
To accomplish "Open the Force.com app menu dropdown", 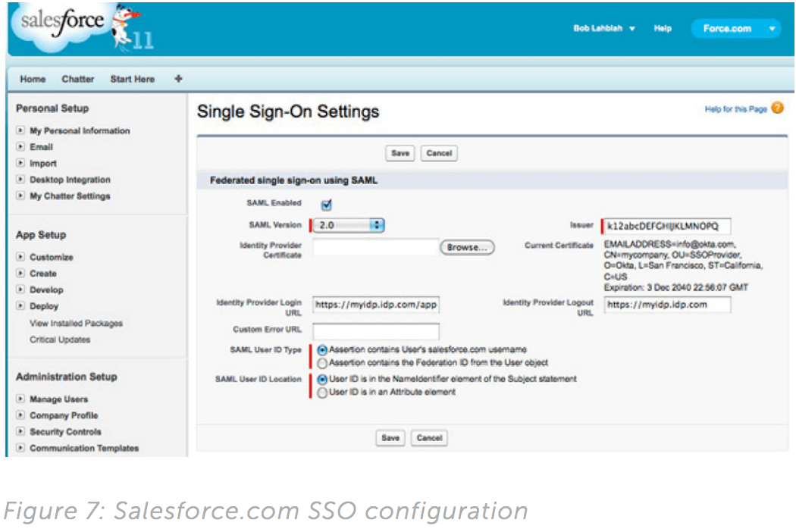I will (735, 29).
